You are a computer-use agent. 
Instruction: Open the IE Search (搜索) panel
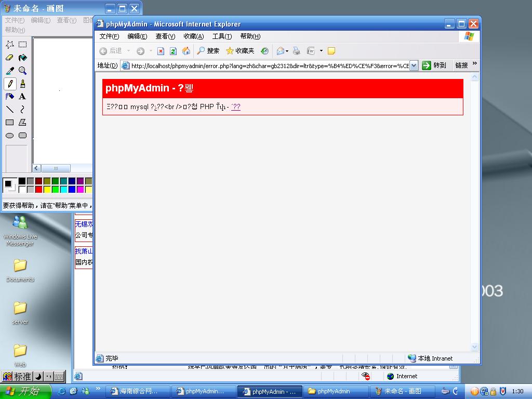[208, 51]
